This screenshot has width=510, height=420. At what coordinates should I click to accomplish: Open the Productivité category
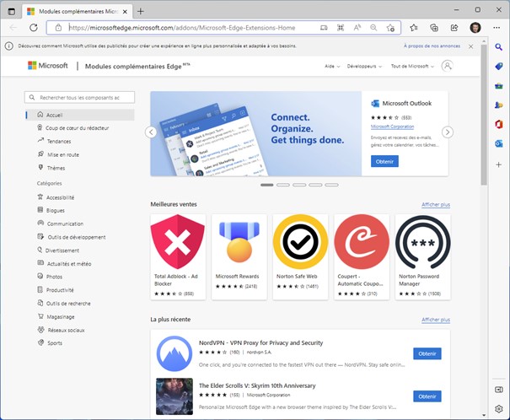60,289
